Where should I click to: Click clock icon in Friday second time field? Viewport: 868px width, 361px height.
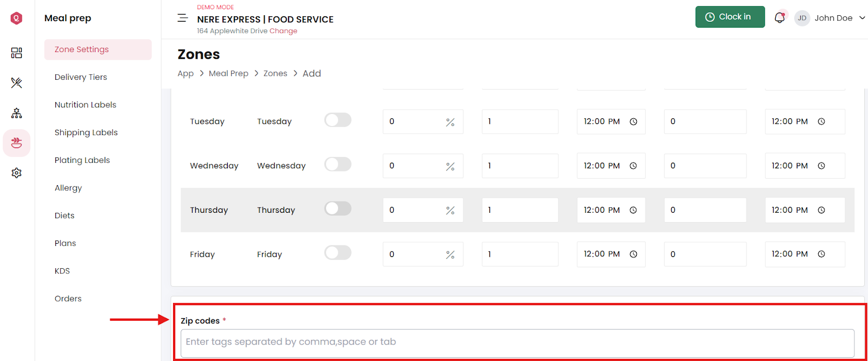(x=821, y=254)
